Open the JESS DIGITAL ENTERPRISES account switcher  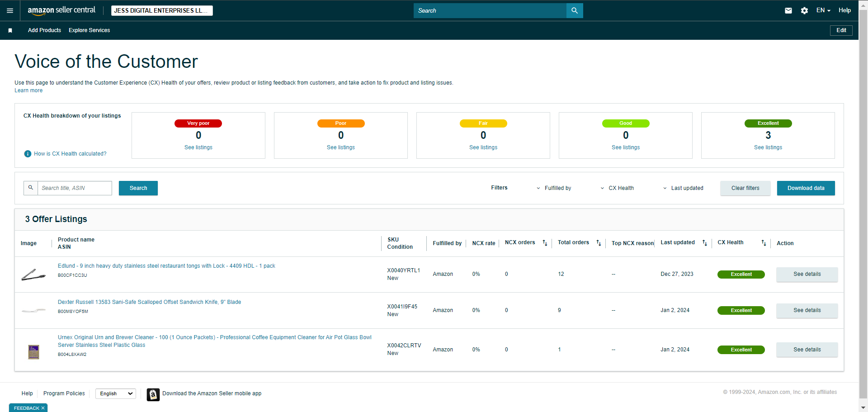(162, 10)
